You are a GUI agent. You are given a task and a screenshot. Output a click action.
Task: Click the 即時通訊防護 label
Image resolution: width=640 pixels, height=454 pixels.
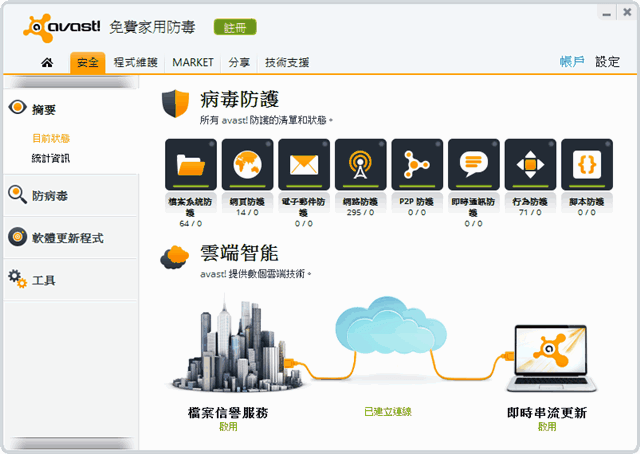coord(473,207)
